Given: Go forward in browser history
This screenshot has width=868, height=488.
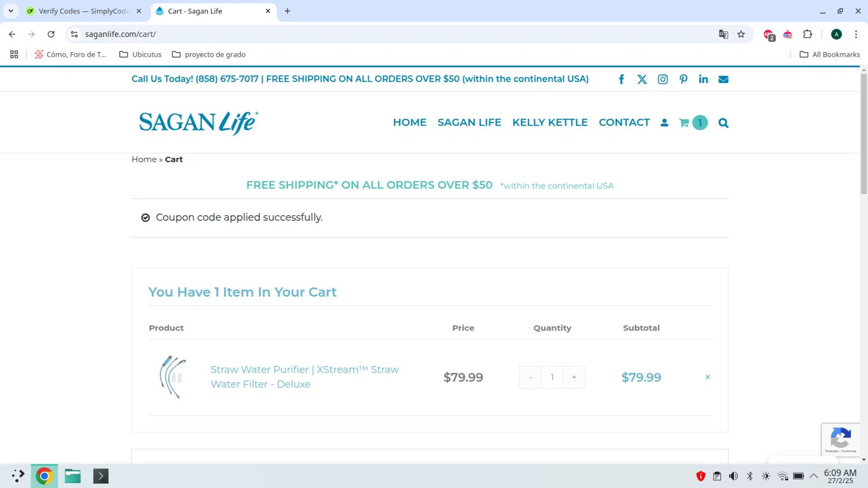Looking at the screenshot, I should 31,34.
